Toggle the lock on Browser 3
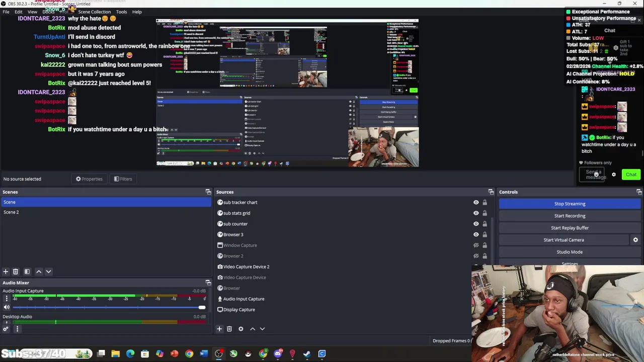The image size is (644, 362). coord(485,234)
